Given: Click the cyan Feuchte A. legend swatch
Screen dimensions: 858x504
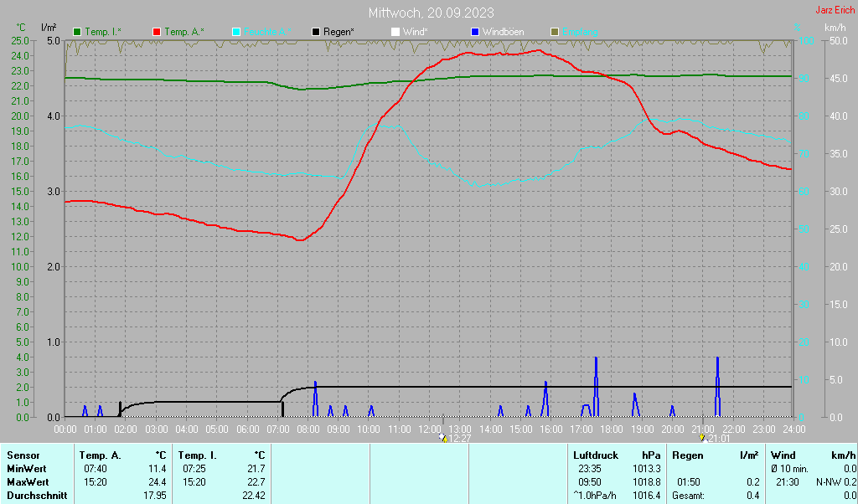Looking at the screenshot, I should 236,33.
